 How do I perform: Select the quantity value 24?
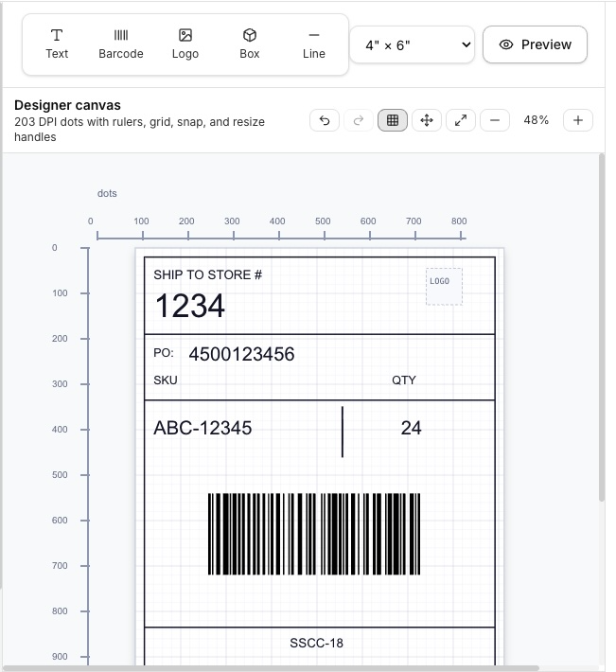412,428
